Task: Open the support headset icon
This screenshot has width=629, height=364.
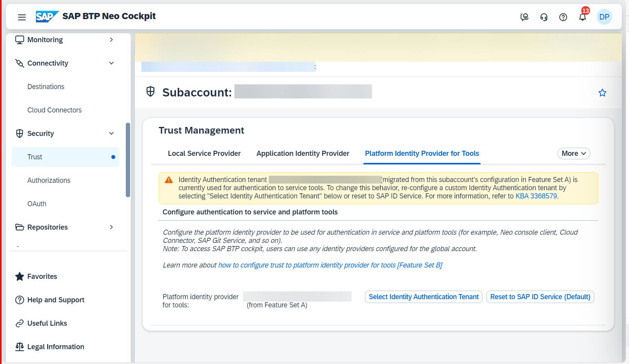Action: pos(544,17)
